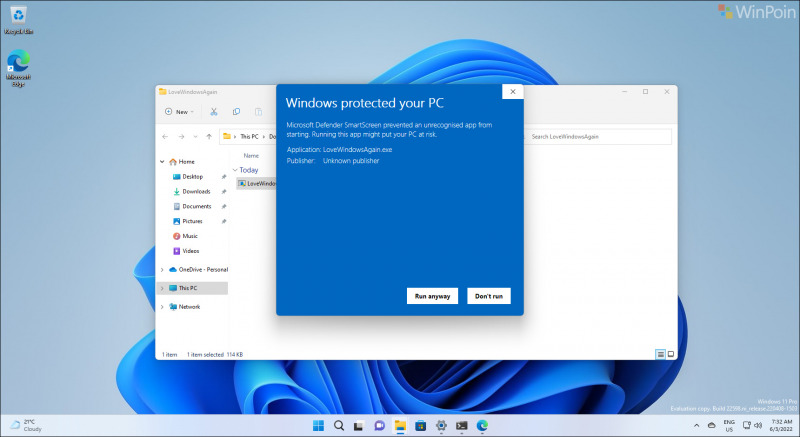Open the Windows Start menu
The width and height of the screenshot is (800, 437).
tap(318, 425)
